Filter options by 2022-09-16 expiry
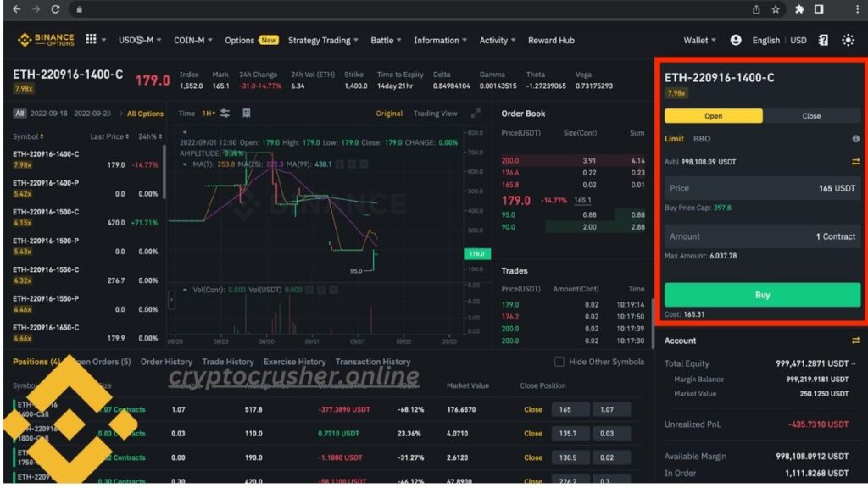This screenshot has width=868, height=488. click(48, 114)
